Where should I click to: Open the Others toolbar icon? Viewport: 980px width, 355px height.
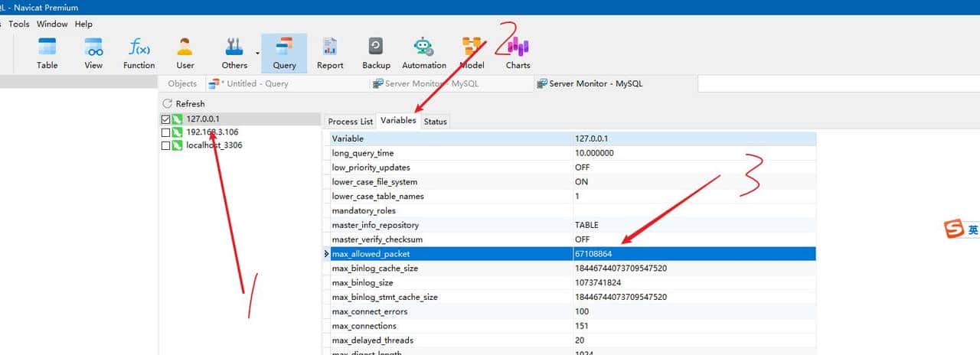pyautogui.click(x=234, y=53)
